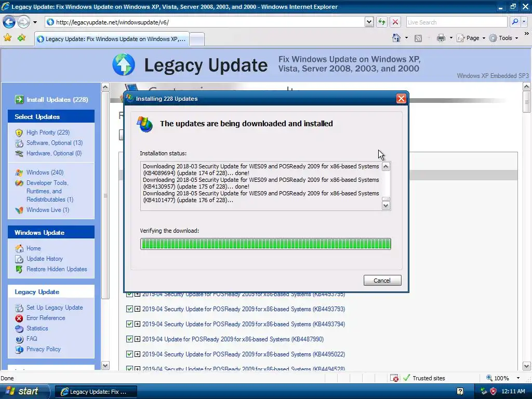Click the address bar URL field
This screenshot has width=532, height=399.
[205, 22]
